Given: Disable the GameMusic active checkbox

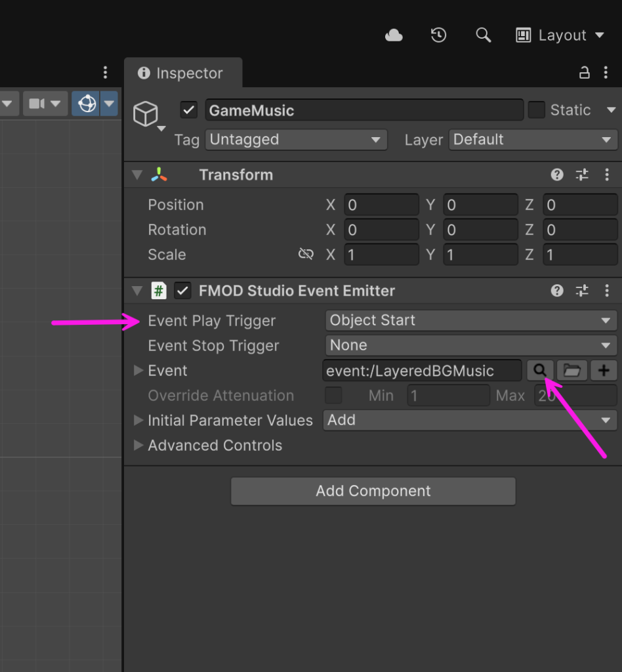Looking at the screenshot, I should tap(189, 110).
